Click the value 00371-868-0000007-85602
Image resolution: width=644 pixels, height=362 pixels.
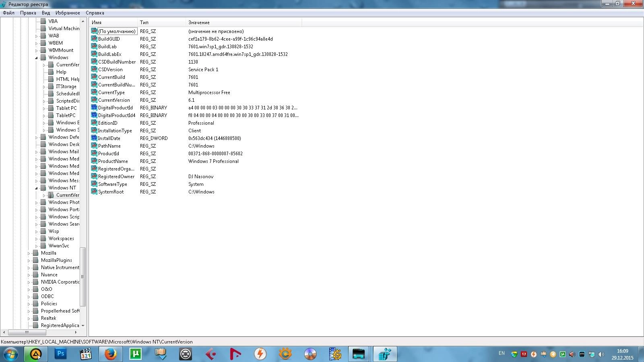215,154
